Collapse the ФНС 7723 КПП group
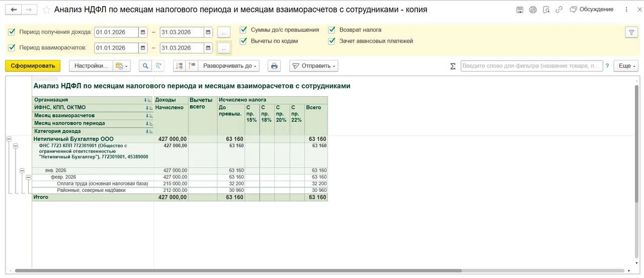Viewport: 644px width, 278px height. 15,146
